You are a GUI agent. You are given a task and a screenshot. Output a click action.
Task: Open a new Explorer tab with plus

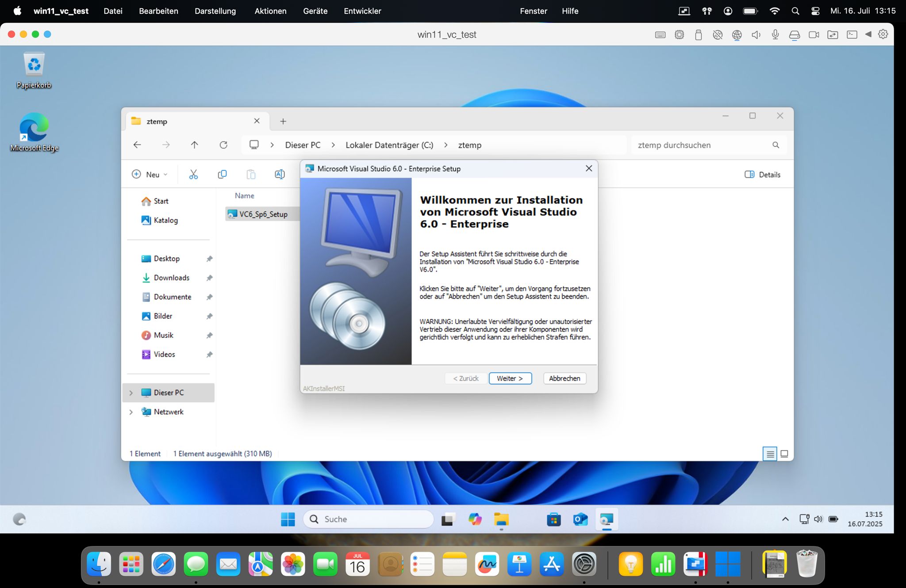click(x=283, y=121)
